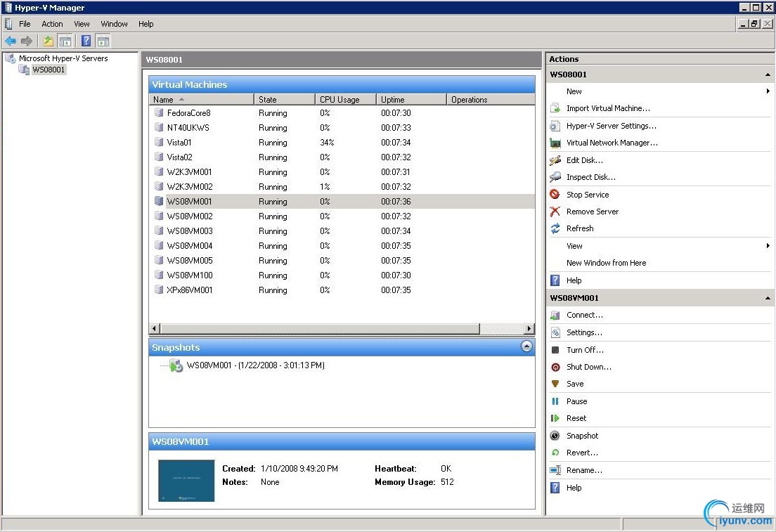The image size is (776, 532).
Task: Click the WS08VM001 preview thumbnail
Action: (x=186, y=481)
